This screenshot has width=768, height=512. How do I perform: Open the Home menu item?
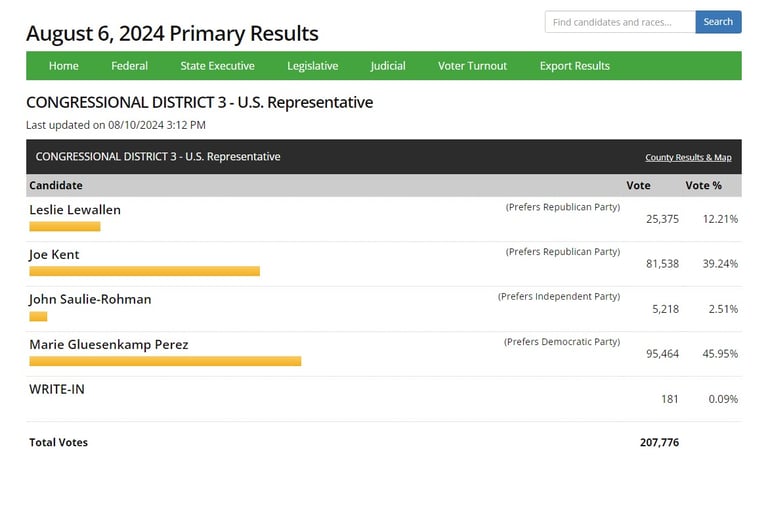click(x=63, y=66)
